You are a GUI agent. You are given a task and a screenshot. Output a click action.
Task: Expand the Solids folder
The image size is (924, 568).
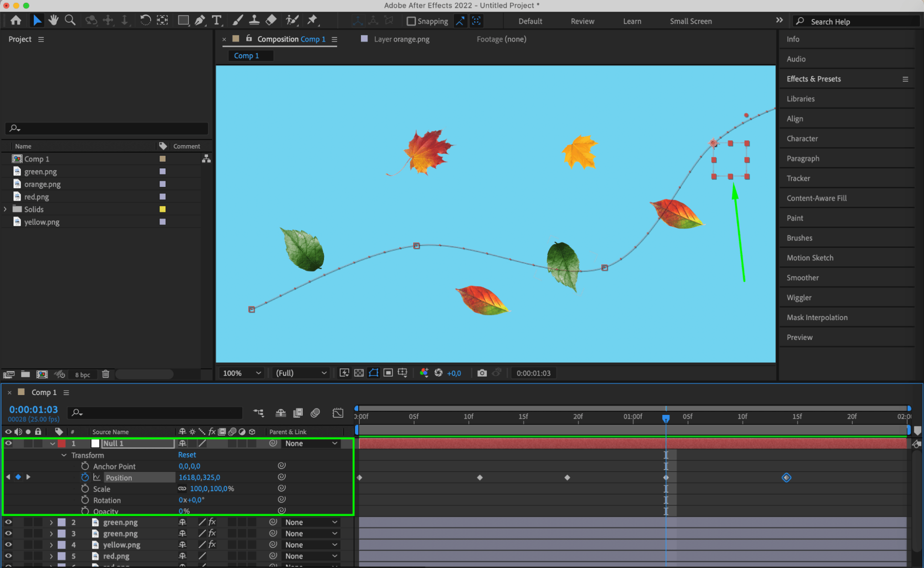click(x=6, y=209)
